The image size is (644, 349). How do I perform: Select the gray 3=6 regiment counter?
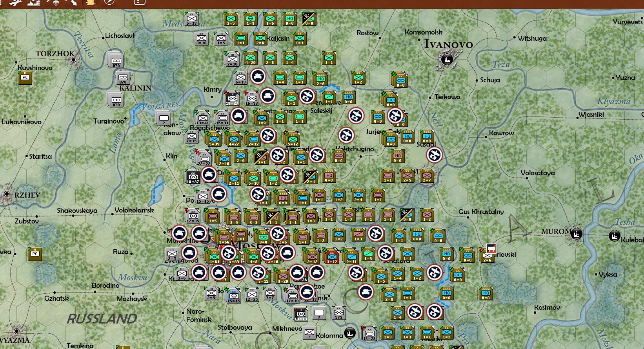pyautogui.click(x=182, y=273)
